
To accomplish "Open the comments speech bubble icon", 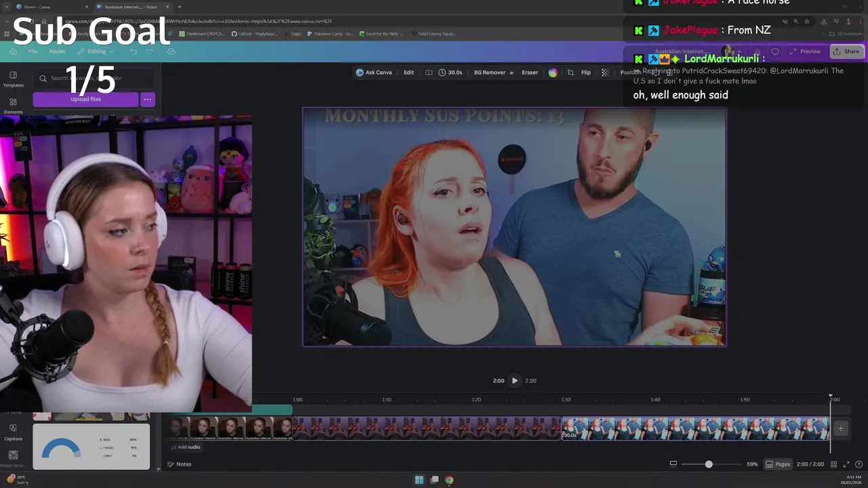I will point(775,52).
